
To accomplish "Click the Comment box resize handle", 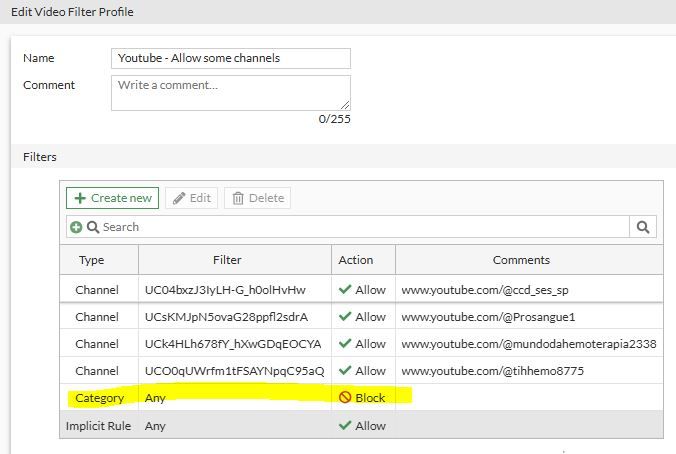I will [x=345, y=105].
